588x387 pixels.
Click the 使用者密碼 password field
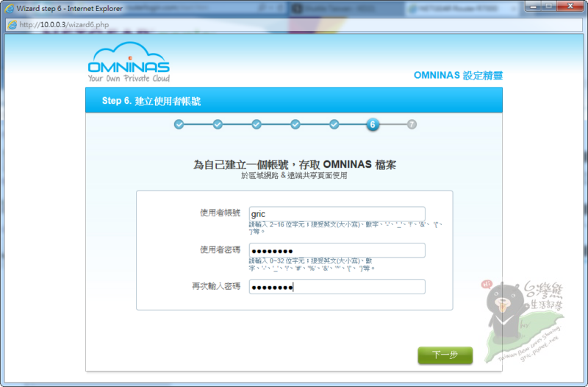[x=337, y=250]
